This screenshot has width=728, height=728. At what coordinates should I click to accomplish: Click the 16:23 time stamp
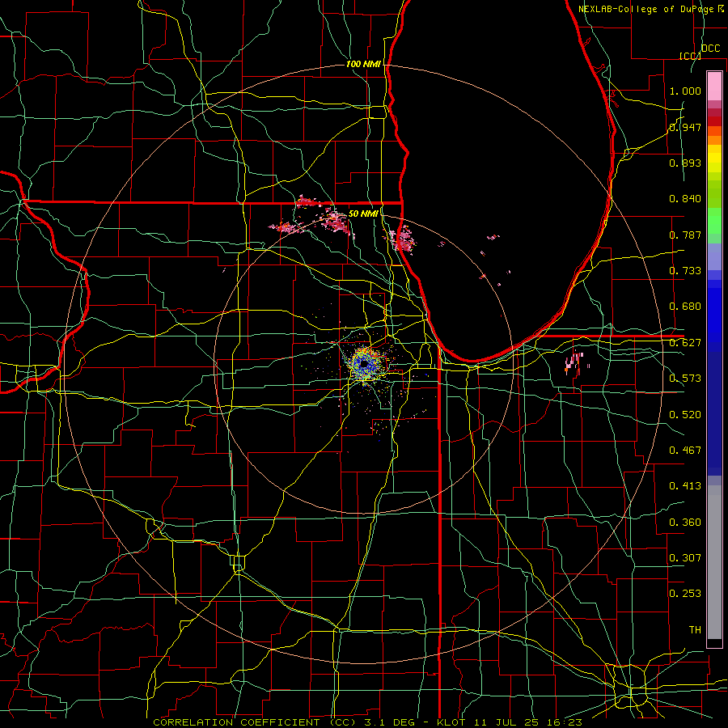[565, 722]
